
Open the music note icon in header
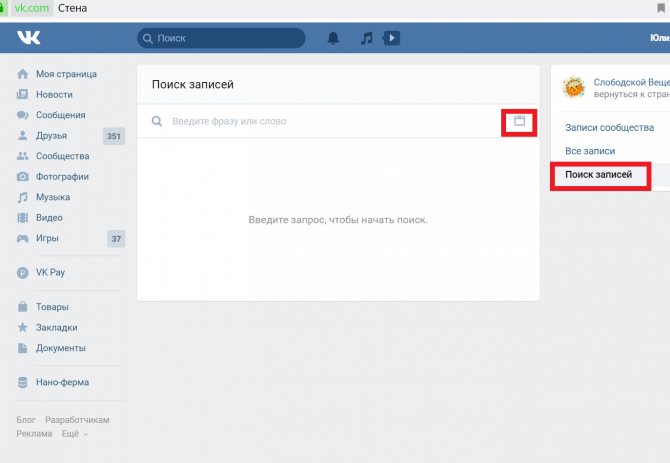367,38
